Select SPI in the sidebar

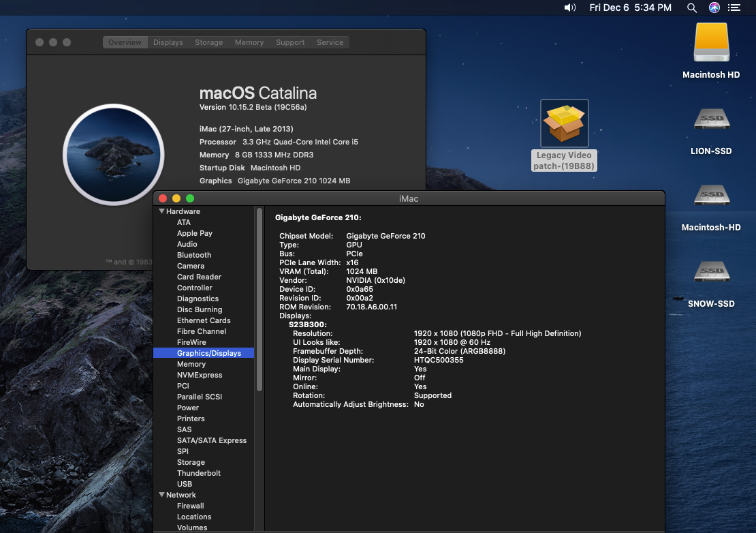tap(183, 451)
